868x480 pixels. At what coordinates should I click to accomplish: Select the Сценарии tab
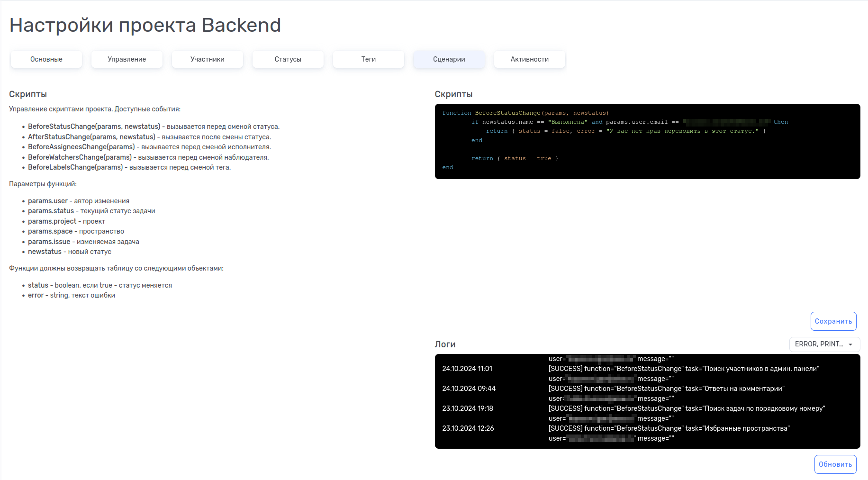[449, 59]
